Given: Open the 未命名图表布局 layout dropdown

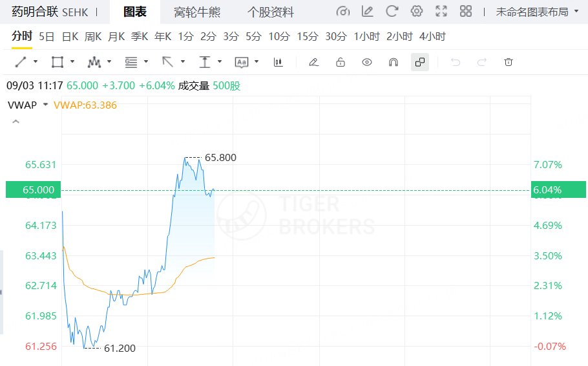Looking at the screenshot, I should click(x=537, y=12).
